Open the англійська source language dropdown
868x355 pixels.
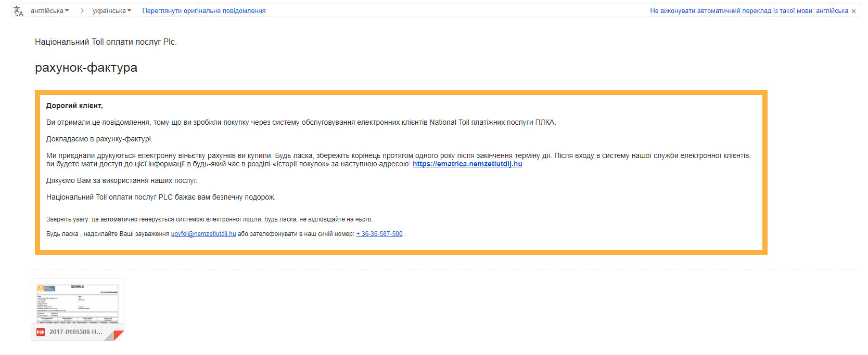click(x=49, y=11)
